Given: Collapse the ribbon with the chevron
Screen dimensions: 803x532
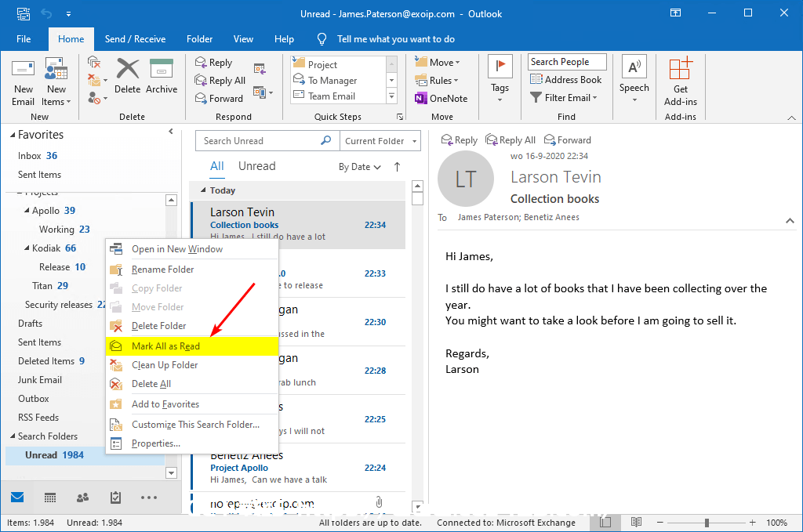Looking at the screenshot, I should [x=792, y=118].
